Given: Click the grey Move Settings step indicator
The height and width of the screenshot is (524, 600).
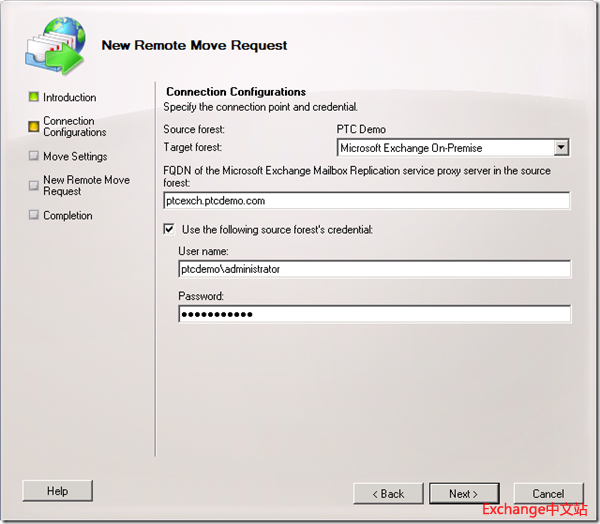Looking at the screenshot, I should [34, 156].
